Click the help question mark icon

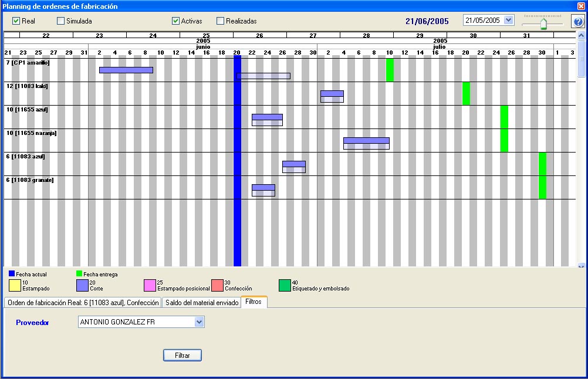pos(578,22)
